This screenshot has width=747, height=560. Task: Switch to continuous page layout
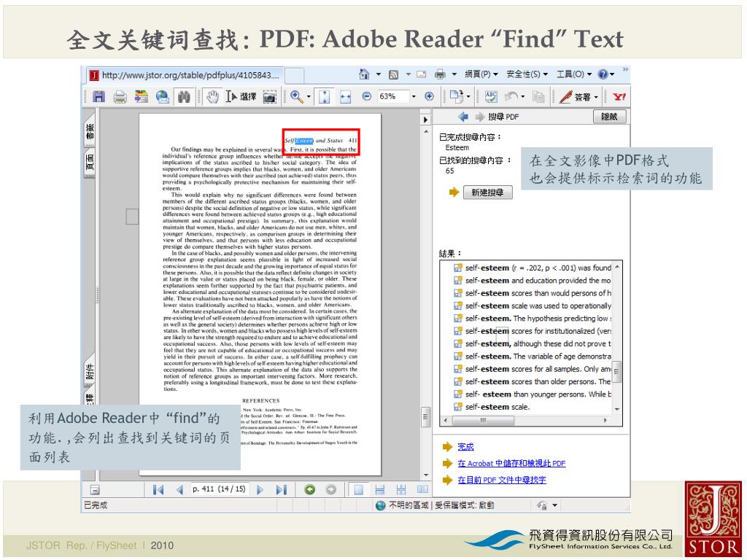click(379, 489)
